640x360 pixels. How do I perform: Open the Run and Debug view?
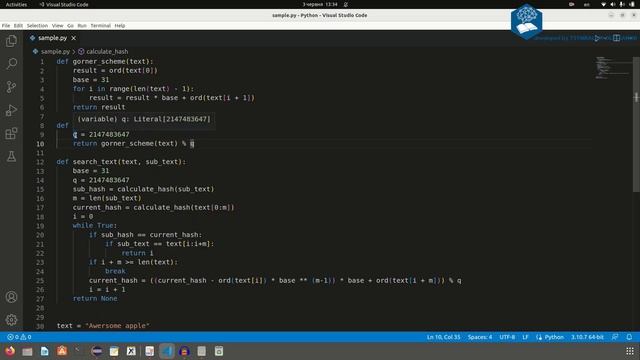tap(11, 110)
